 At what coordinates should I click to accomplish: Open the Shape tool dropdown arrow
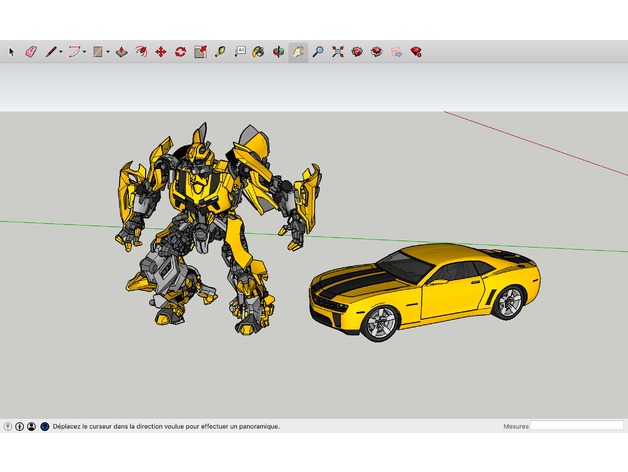108,52
